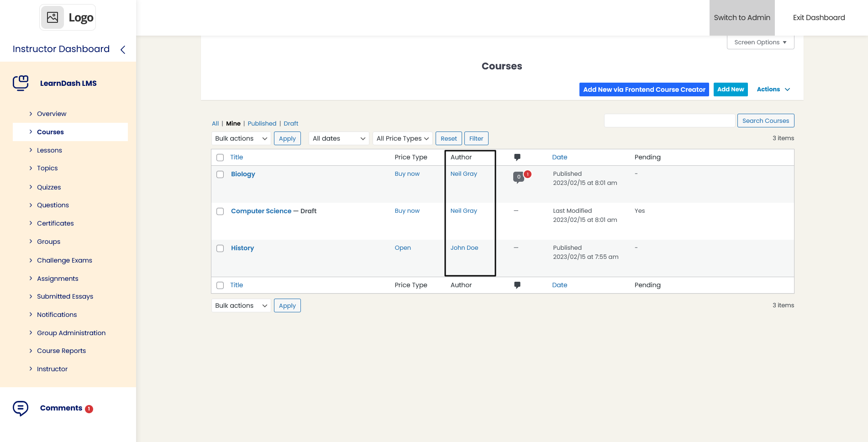Click the bottom Apply button
868x442 pixels.
[287, 305]
